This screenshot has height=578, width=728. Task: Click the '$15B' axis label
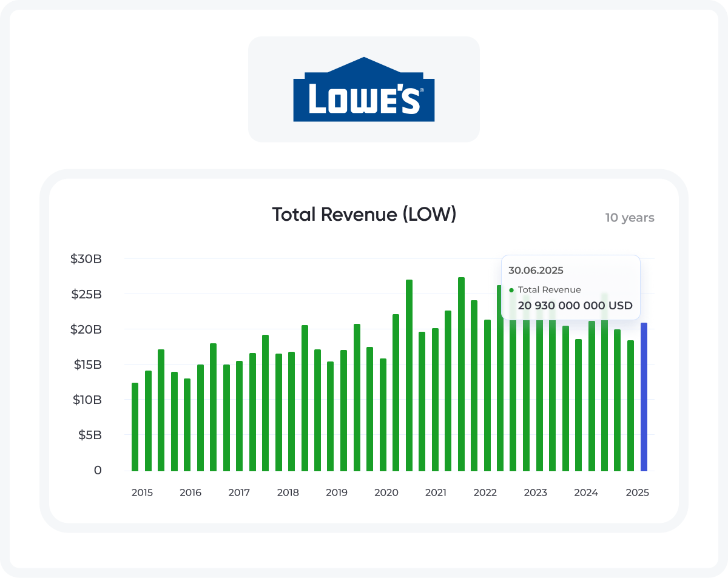[87, 365]
